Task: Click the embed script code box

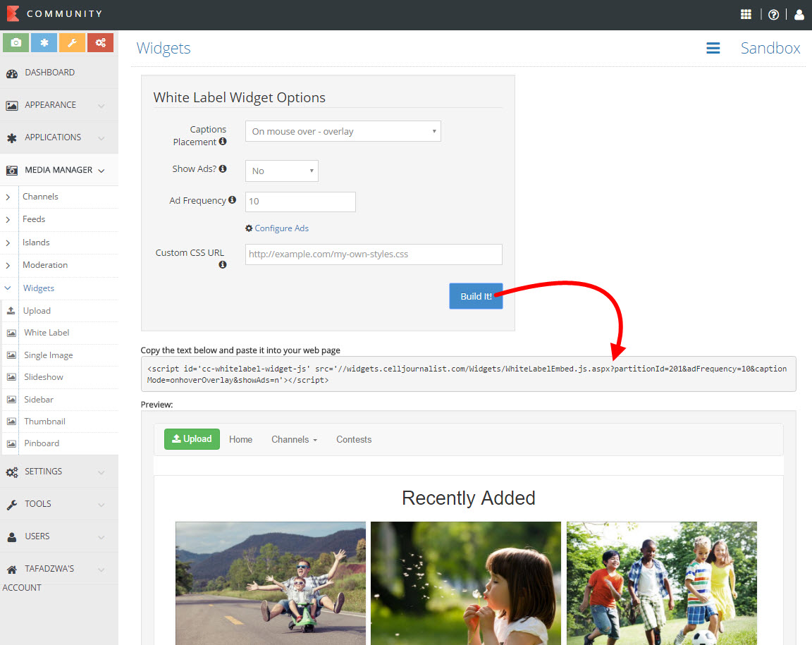Action: (x=468, y=374)
